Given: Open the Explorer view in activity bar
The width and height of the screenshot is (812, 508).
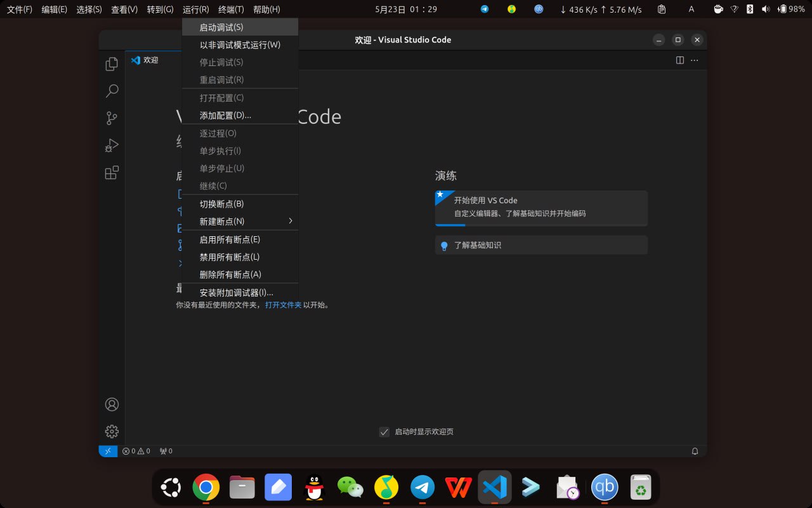Looking at the screenshot, I should point(112,64).
